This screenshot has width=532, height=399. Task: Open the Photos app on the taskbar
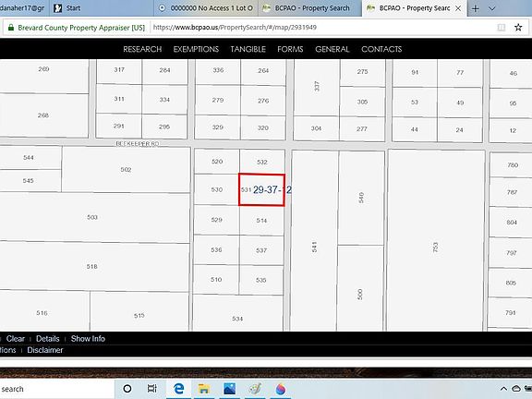pyautogui.click(x=229, y=389)
